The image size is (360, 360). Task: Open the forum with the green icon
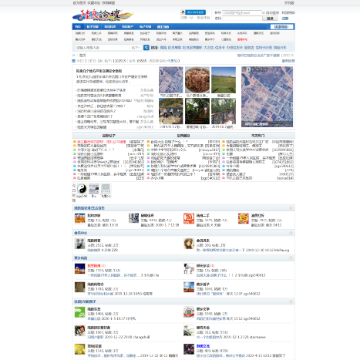pyautogui.click(x=80, y=312)
